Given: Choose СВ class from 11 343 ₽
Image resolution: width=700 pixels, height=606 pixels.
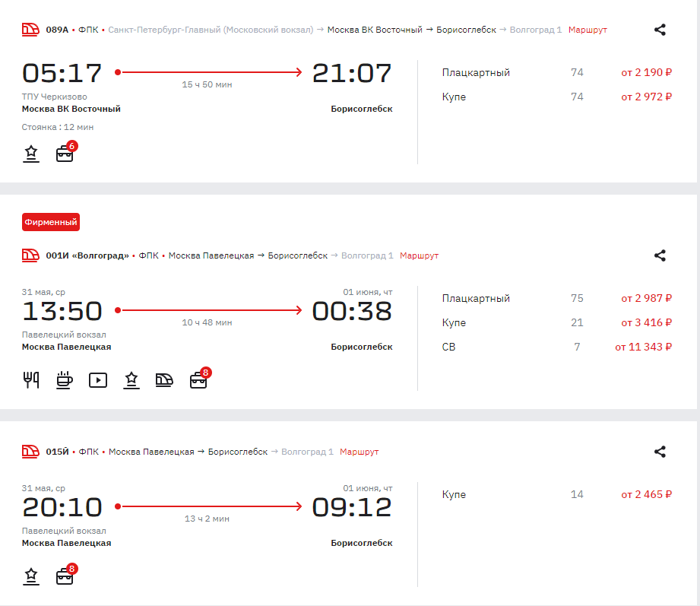Looking at the screenshot, I should click(556, 347).
